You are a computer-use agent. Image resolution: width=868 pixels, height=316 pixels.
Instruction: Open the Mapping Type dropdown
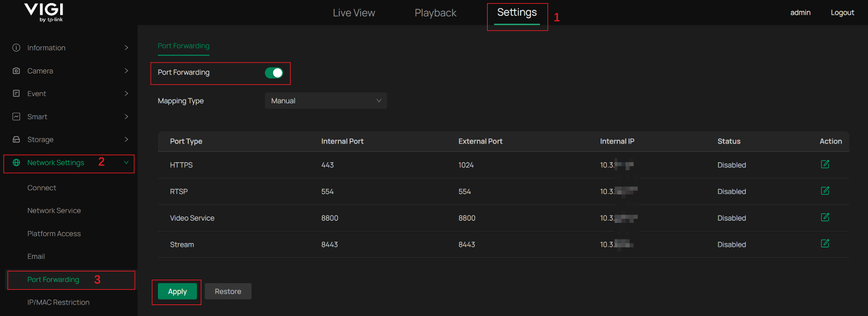tap(326, 101)
